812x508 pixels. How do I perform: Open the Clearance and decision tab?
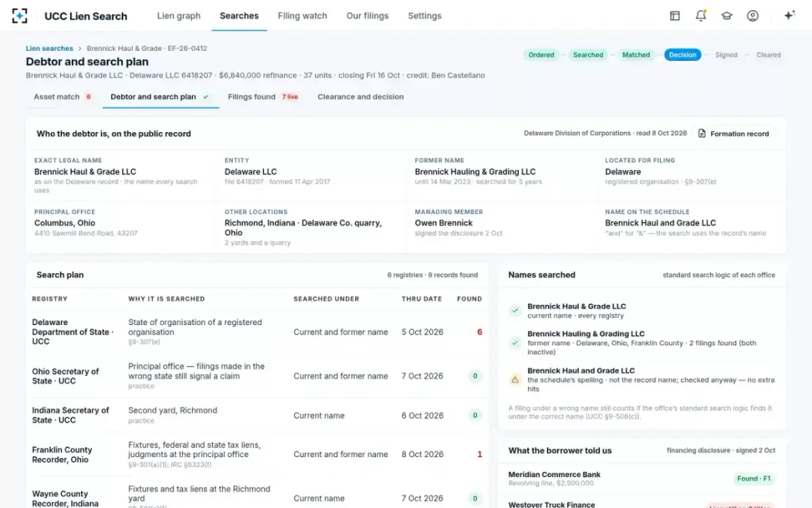(361, 97)
